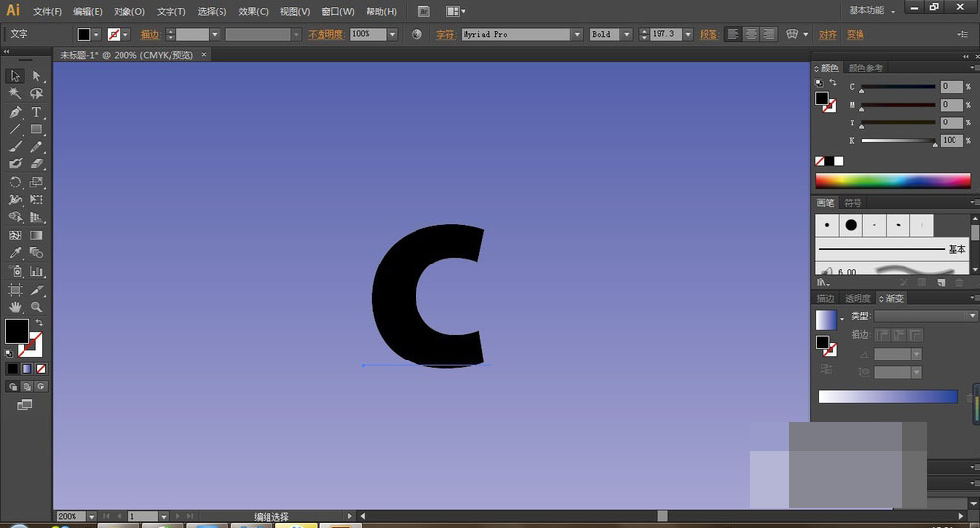
Task: Open Bold font style dropdown
Action: (x=627, y=35)
